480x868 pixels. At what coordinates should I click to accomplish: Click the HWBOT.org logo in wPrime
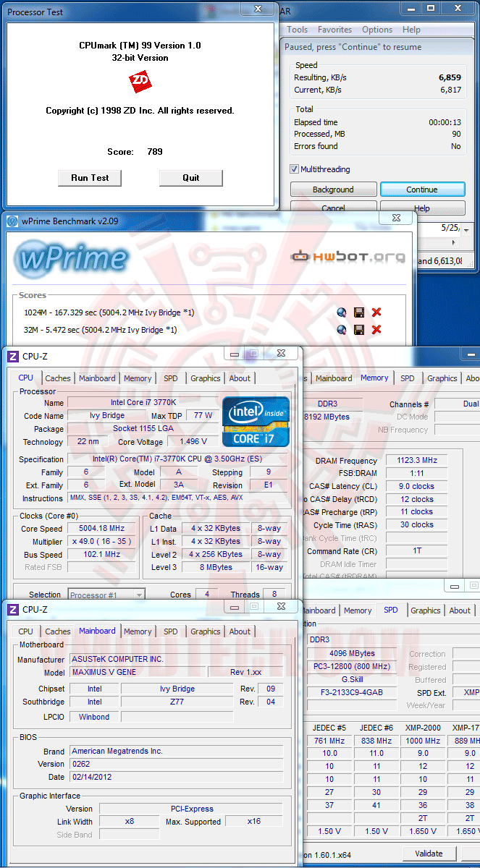coord(348,256)
